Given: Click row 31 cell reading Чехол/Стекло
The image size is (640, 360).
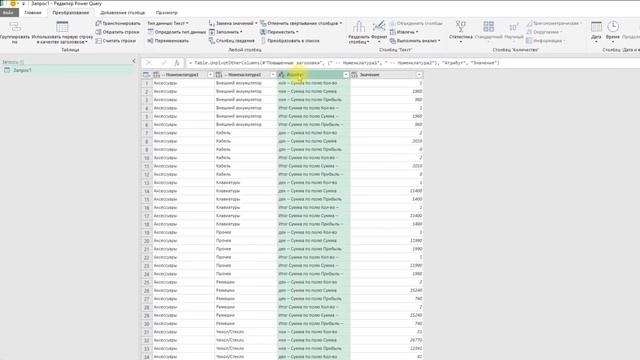Looking at the screenshot, I should 245,332.
